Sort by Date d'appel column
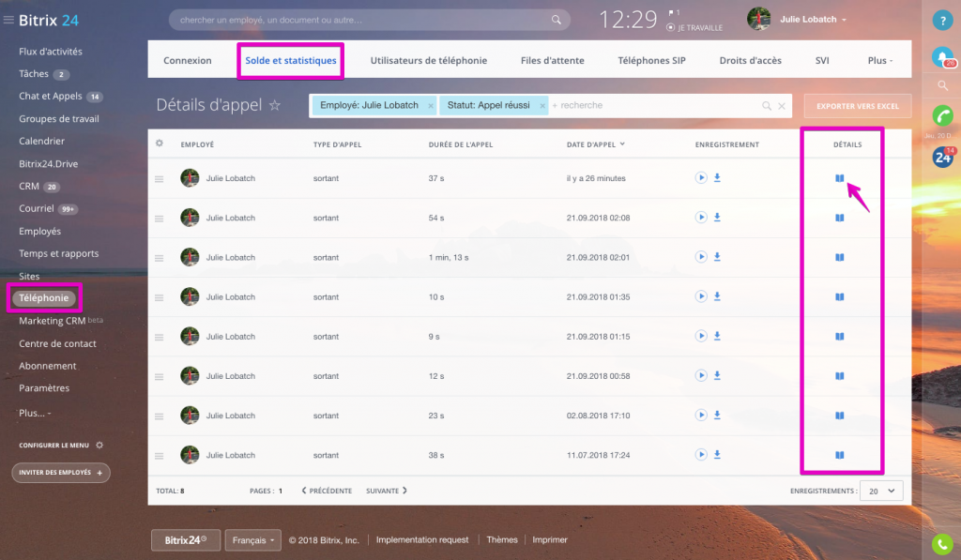 (x=595, y=144)
